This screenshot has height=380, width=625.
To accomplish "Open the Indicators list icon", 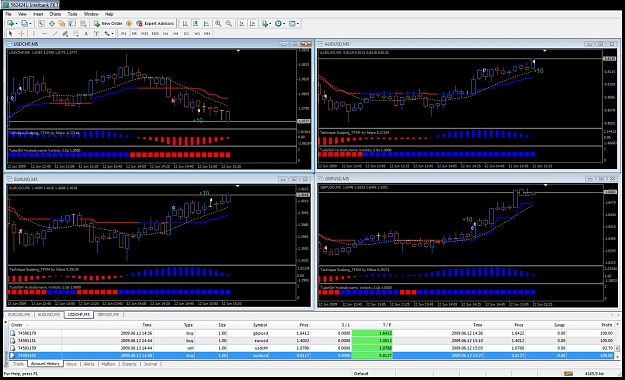I will [264, 24].
